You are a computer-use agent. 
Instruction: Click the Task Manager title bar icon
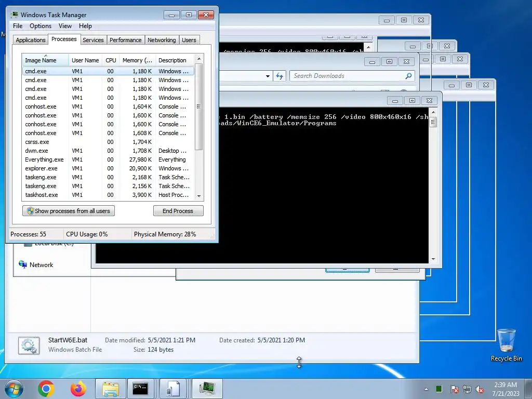pyautogui.click(x=14, y=15)
